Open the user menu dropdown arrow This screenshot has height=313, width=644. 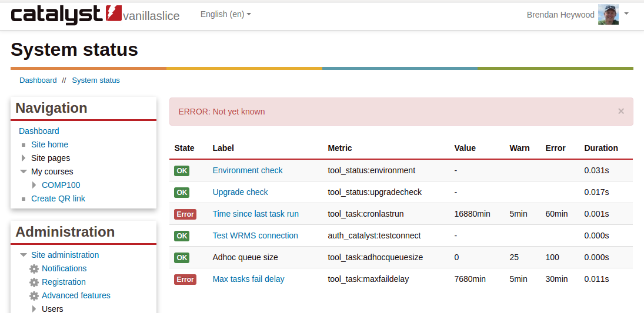pos(626,14)
